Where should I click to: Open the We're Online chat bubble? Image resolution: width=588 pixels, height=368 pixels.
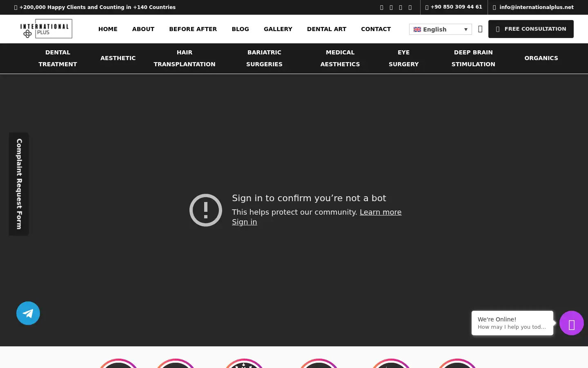(x=512, y=323)
